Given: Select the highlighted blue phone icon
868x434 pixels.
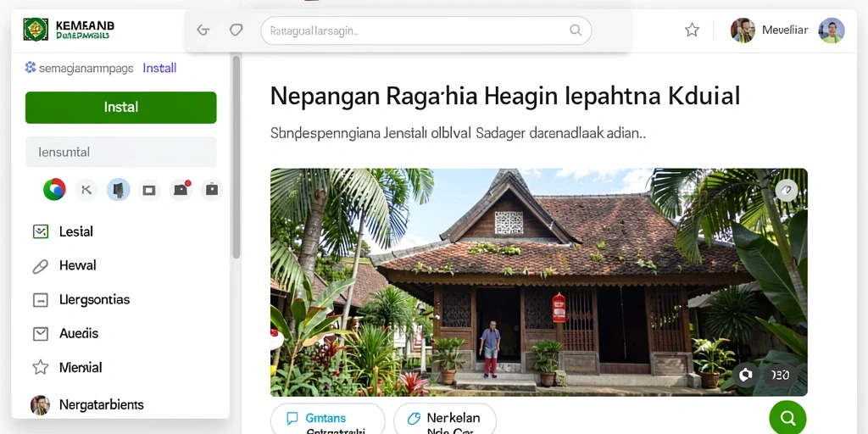Looking at the screenshot, I should 118,190.
